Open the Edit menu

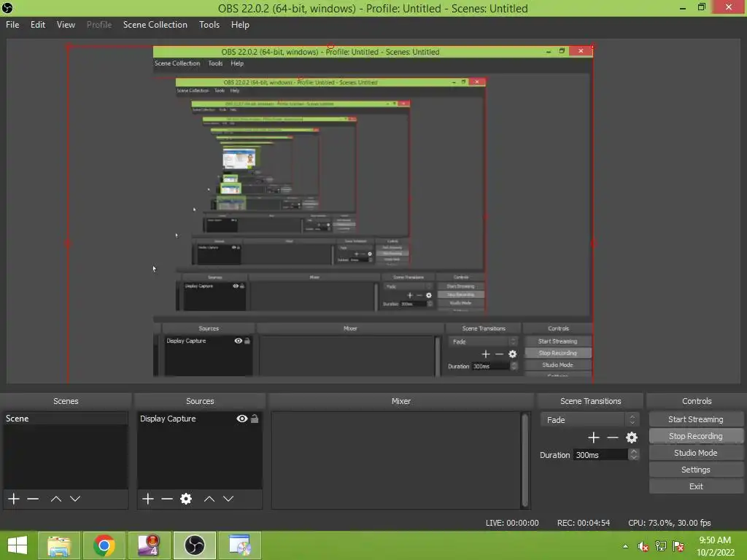point(38,25)
